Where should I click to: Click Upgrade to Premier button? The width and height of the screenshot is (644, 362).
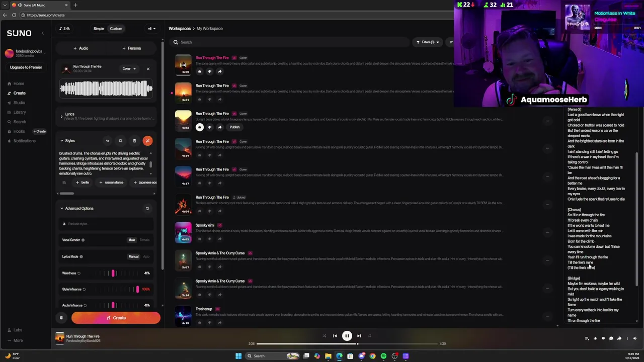click(26, 67)
